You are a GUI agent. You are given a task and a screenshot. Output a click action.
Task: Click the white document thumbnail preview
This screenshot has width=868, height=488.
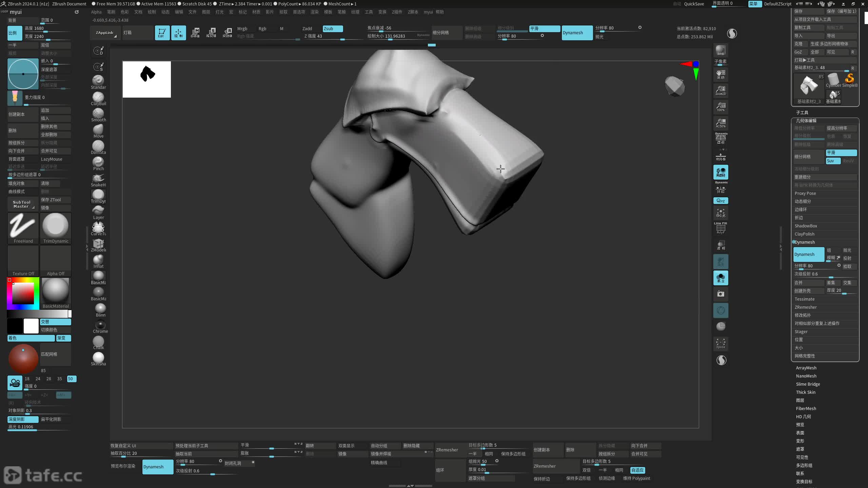click(146, 79)
